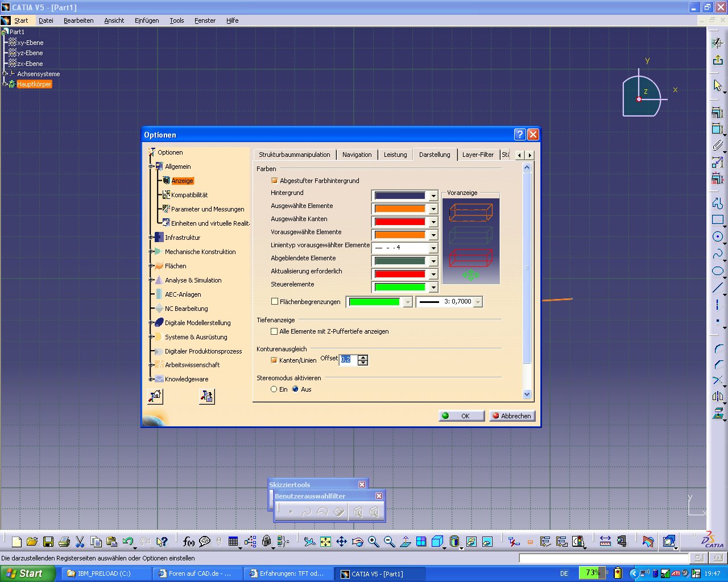Collapse the Allgemein tree node
The width and height of the screenshot is (728, 582).
(x=151, y=167)
